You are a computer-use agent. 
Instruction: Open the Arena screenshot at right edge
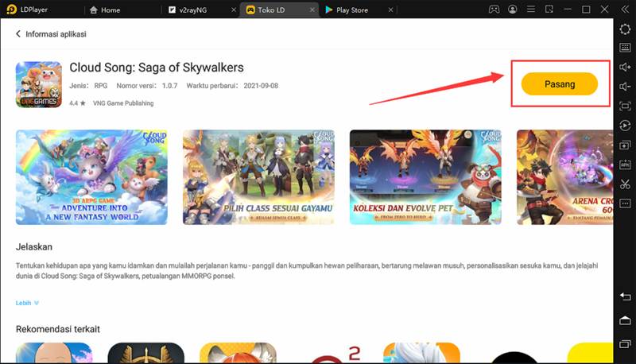click(x=564, y=177)
